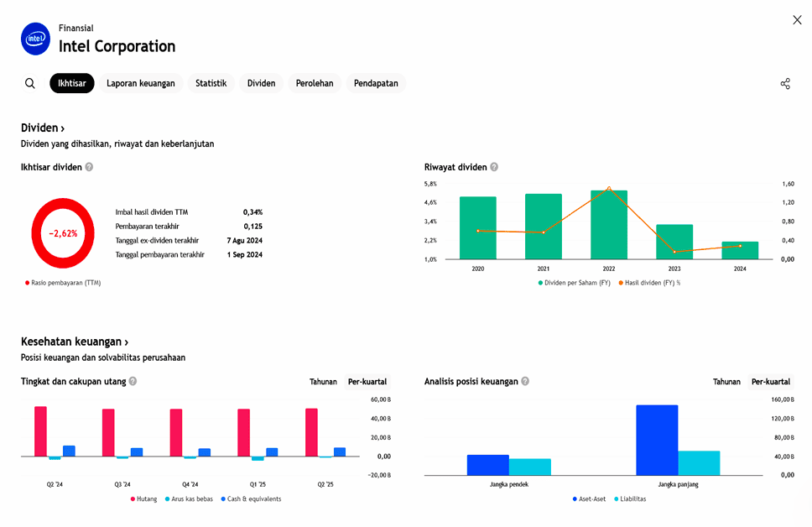
Task: Switch to the Statistik tab
Action: click(211, 83)
